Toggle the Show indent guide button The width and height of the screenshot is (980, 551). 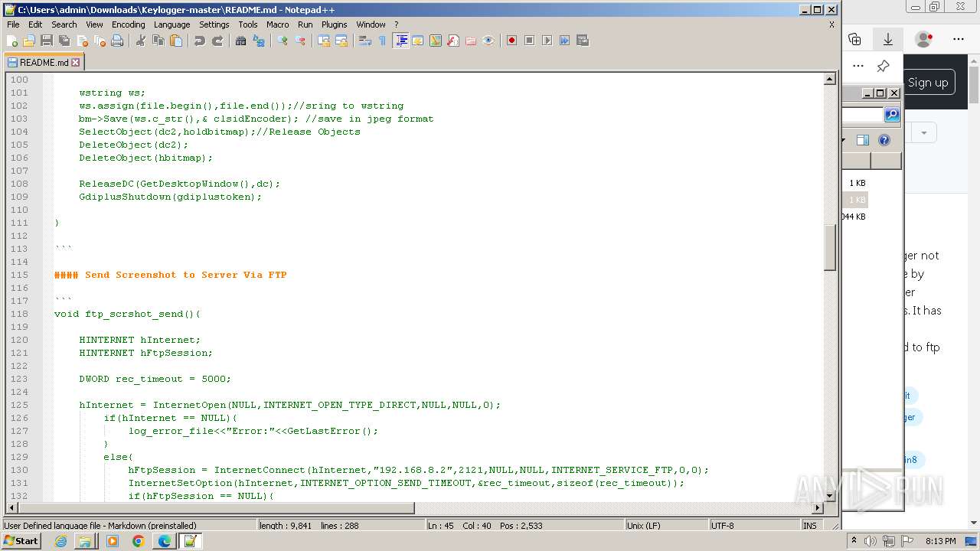400,41
